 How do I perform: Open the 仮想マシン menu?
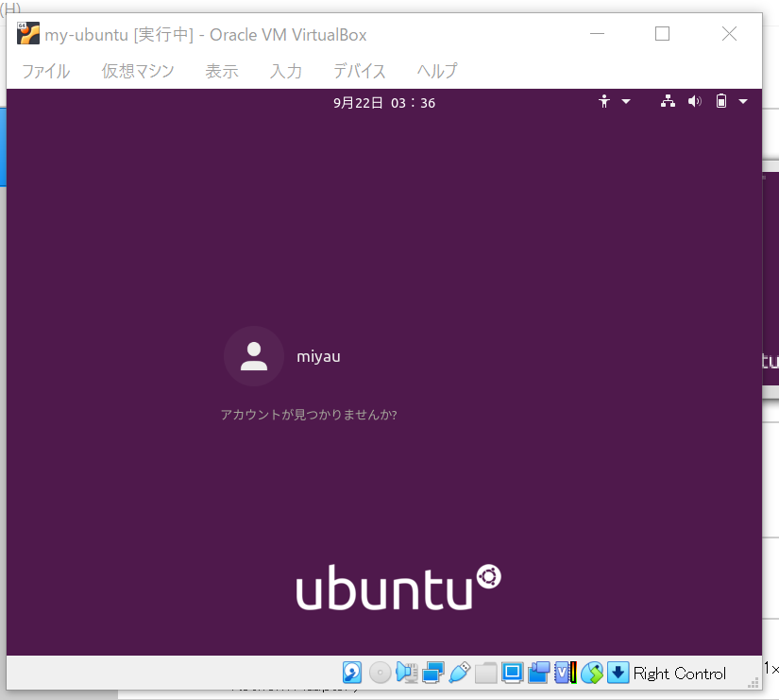click(138, 71)
